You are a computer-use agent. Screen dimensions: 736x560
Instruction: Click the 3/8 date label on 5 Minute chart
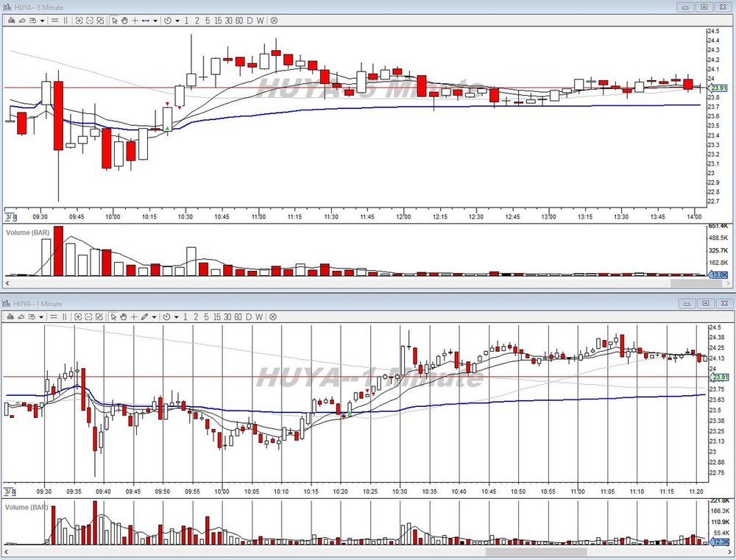pyautogui.click(x=10, y=217)
